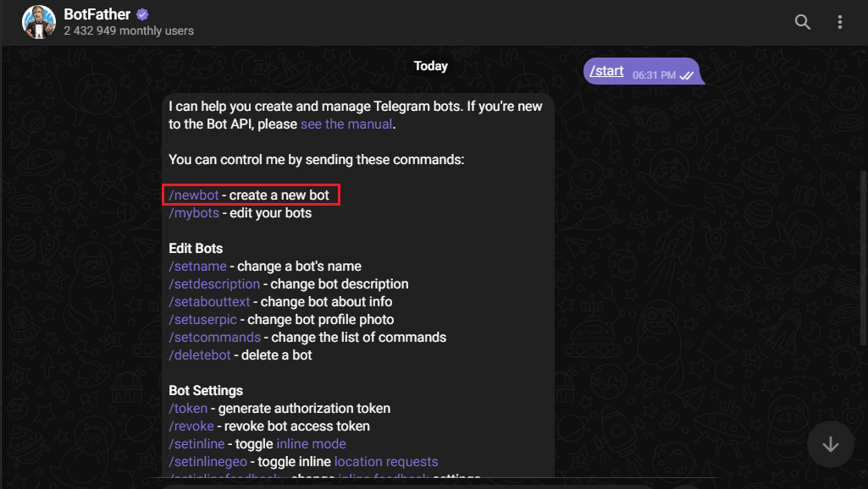
Task: Click the /newbot command
Action: tap(194, 195)
